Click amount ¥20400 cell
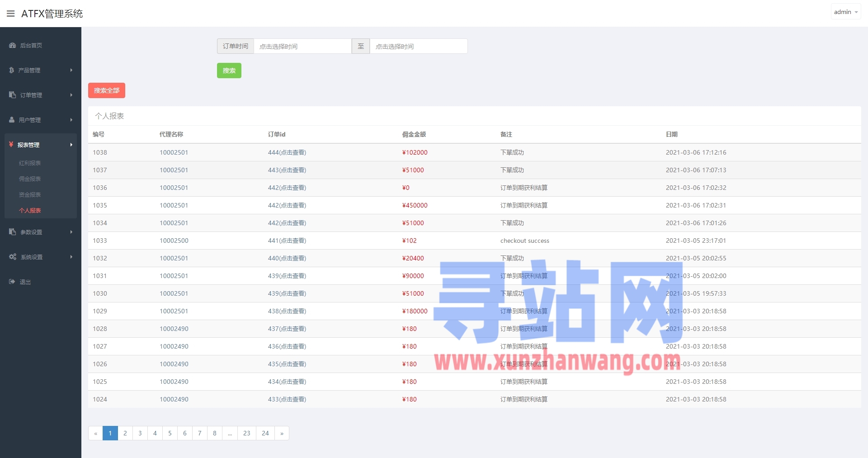The height and width of the screenshot is (458, 868). tap(413, 258)
